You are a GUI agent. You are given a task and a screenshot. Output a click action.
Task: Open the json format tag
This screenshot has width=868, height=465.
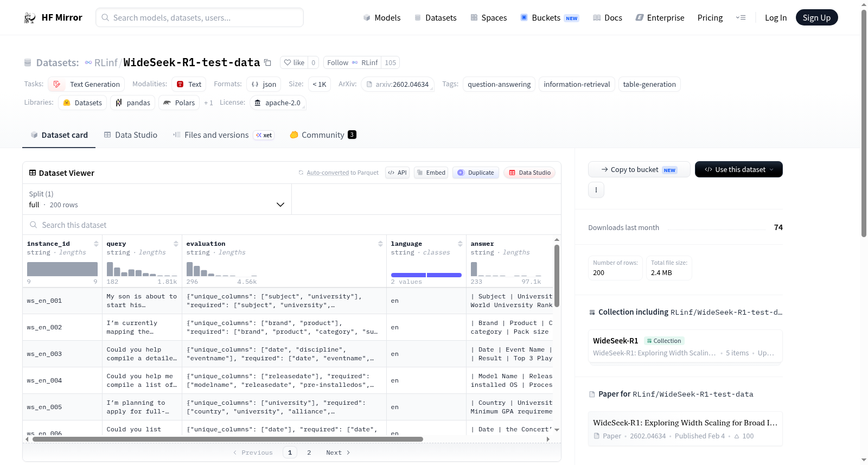pos(264,84)
